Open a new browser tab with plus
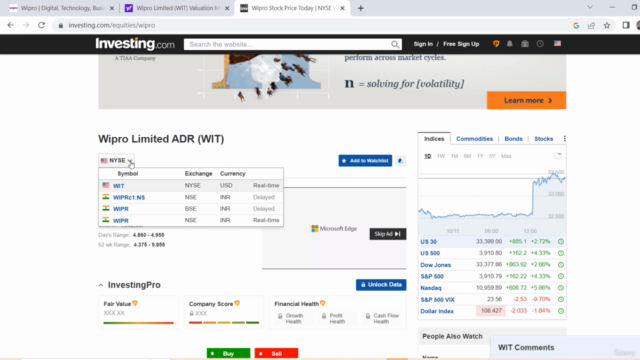Screen dimensions: 640x360 (x=360, y=8)
